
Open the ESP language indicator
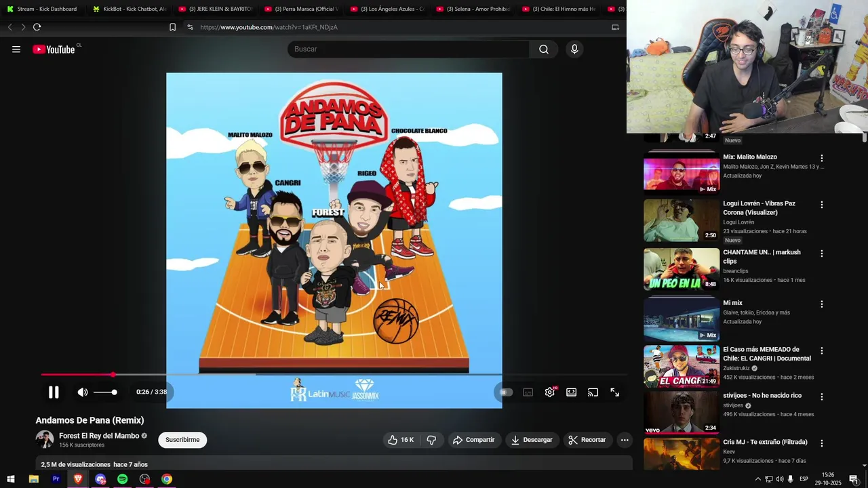(804, 479)
